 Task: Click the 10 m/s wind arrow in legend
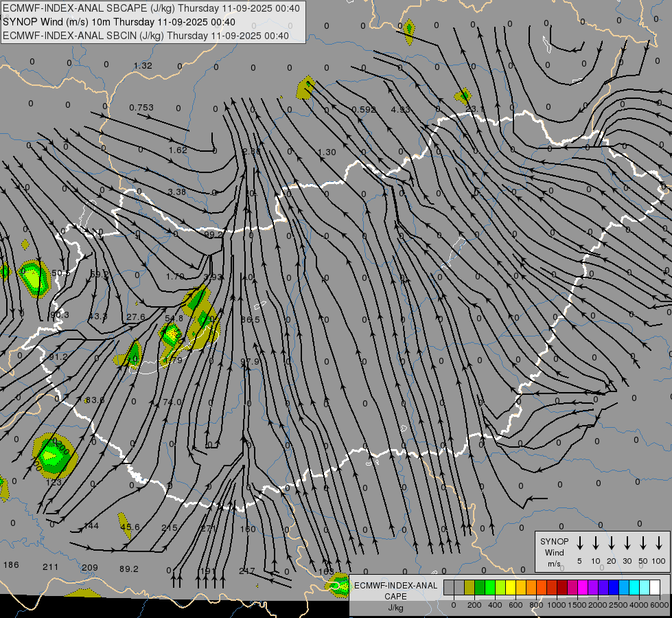coord(596,543)
